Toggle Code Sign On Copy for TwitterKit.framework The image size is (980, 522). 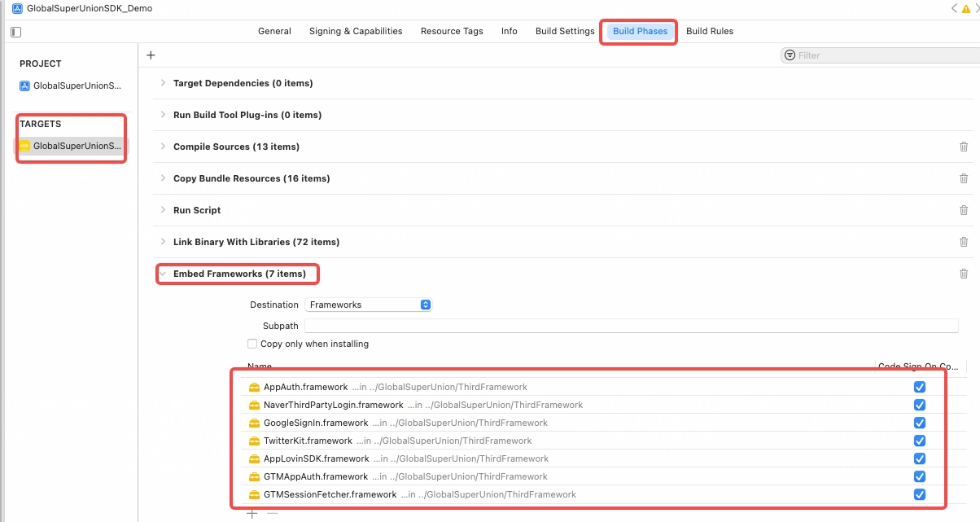[920, 441]
